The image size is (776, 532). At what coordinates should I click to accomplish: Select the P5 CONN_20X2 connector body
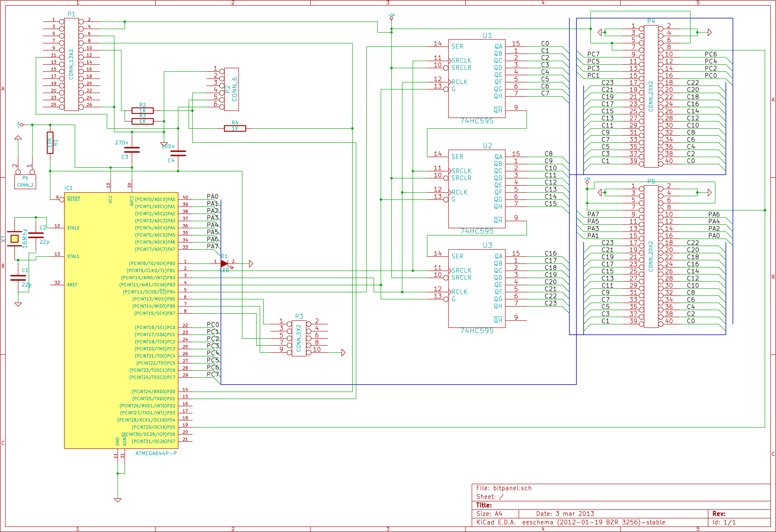point(651,256)
